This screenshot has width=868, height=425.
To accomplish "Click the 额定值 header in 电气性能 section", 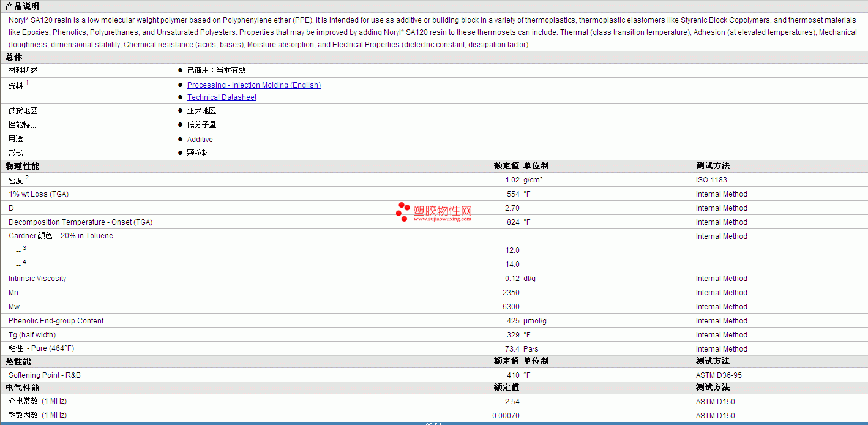I will click(x=507, y=387).
